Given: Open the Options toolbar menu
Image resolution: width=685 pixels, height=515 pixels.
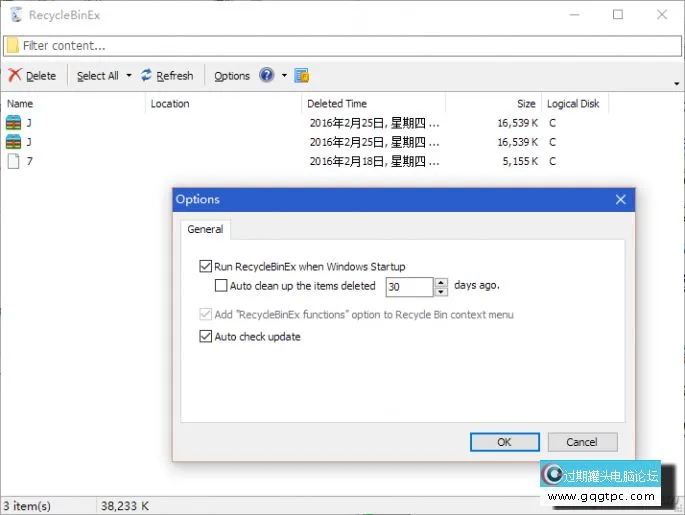Looking at the screenshot, I should tap(232, 76).
